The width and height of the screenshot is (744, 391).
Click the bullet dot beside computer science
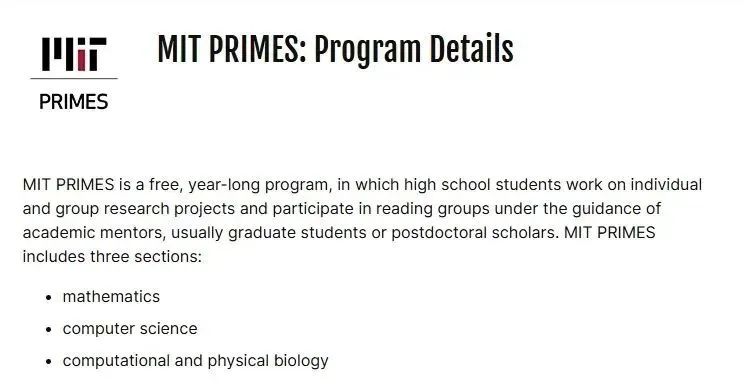point(48,329)
